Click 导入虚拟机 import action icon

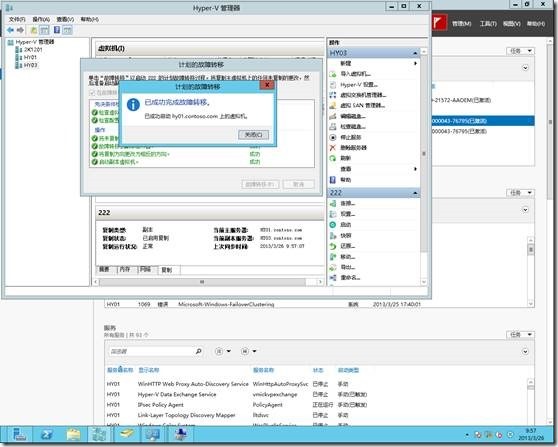(x=333, y=74)
